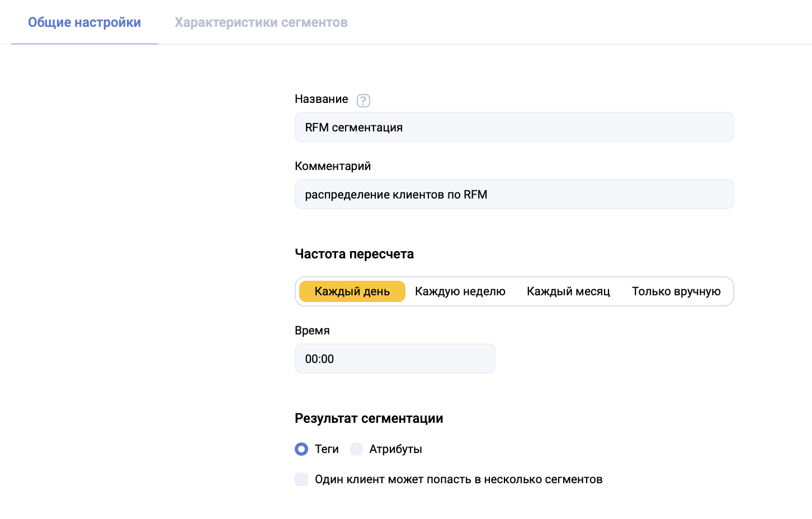Select Только вручную recalculation option
The image size is (812, 519).
click(x=676, y=291)
